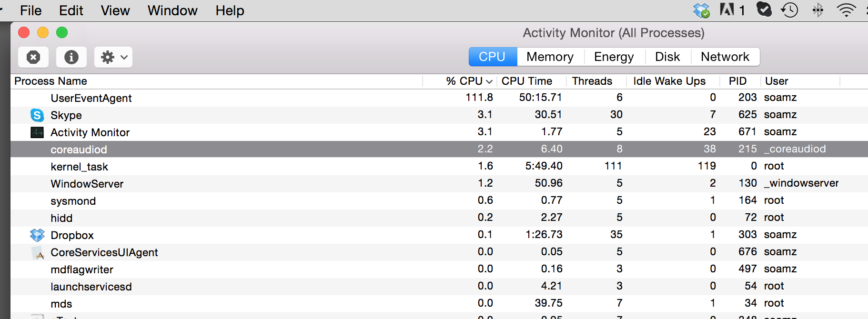868x319 pixels.
Task: Click the Quit Process stop icon
Action: [33, 57]
